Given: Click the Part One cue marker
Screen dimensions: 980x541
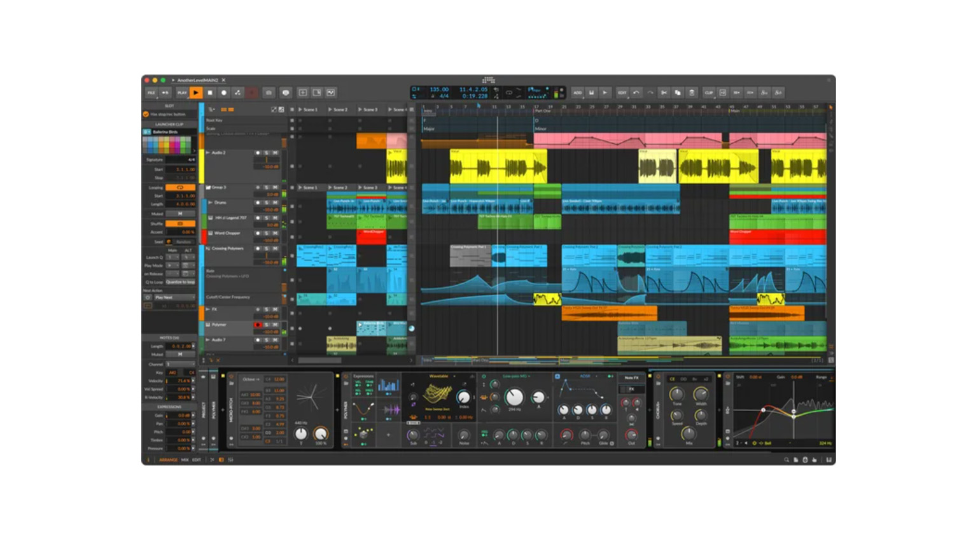Looking at the screenshot, I should click(543, 111).
